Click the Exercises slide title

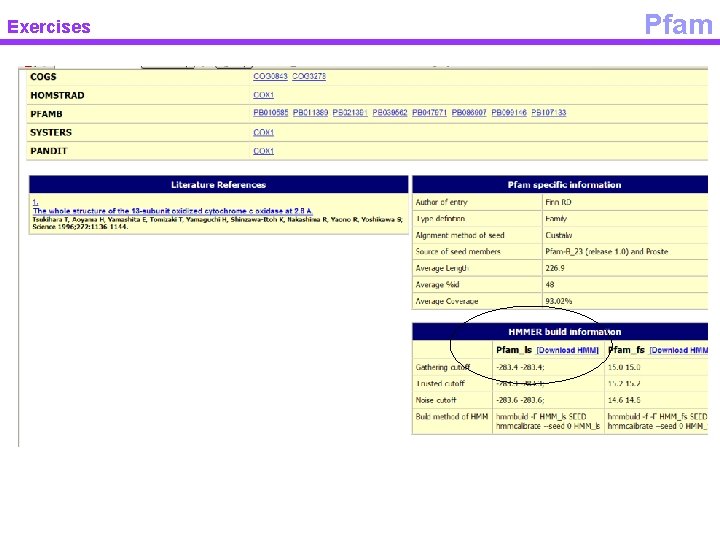[x=49, y=27]
